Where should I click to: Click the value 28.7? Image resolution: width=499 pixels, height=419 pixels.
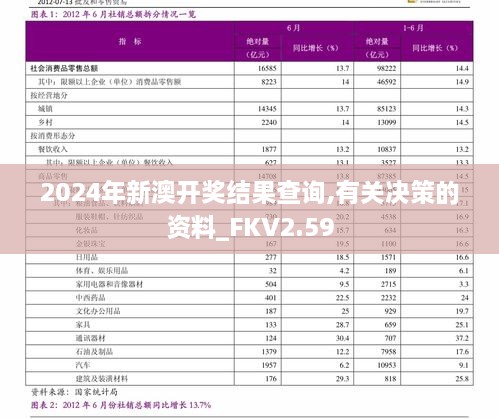coord(342,325)
